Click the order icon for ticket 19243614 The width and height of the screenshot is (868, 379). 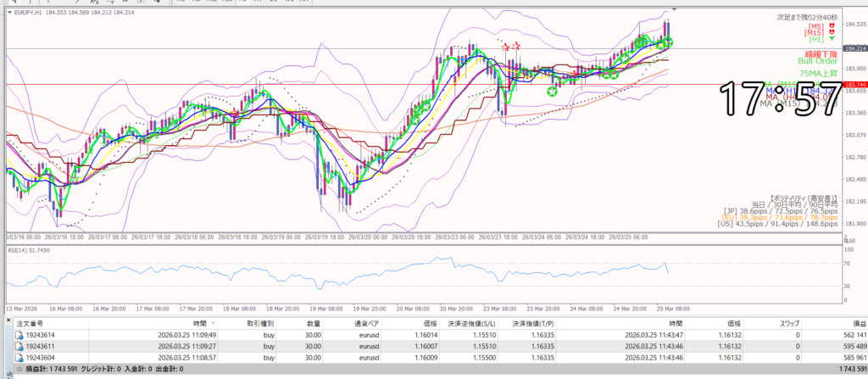19,336
